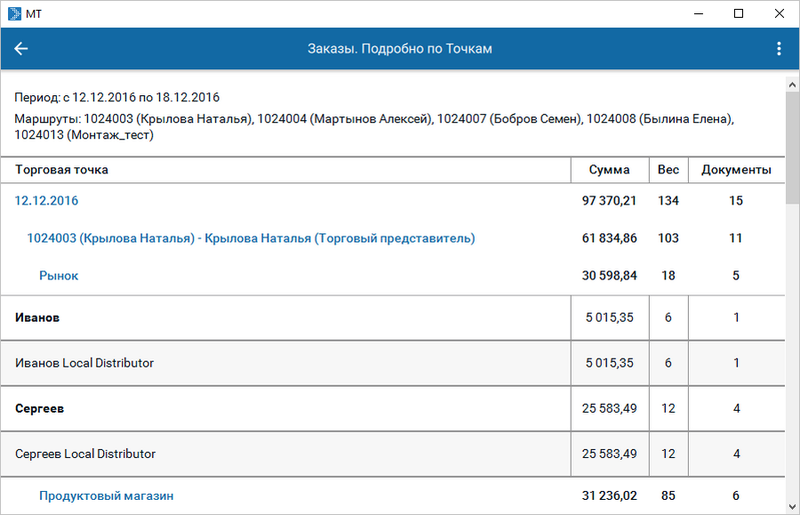The width and height of the screenshot is (800, 515).
Task: Click the Вес column header
Action: pyautogui.click(x=668, y=170)
